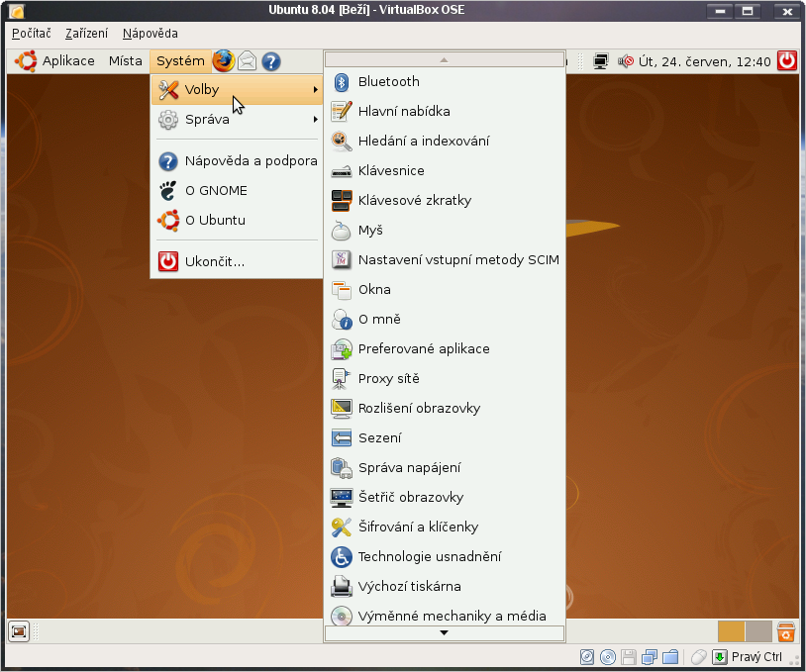The image size is (806, 672).
Task: Select Nápověda a podpora
Action: [237, 161]
